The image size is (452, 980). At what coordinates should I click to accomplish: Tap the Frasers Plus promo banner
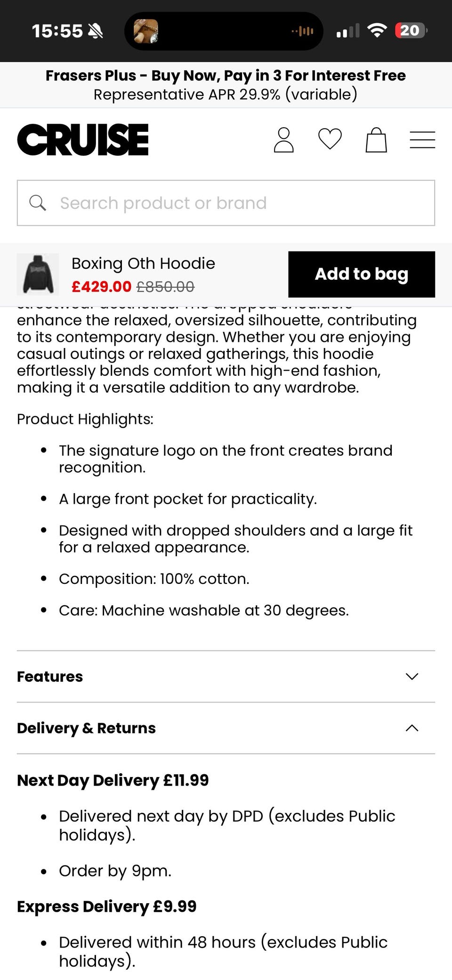[x=226, y=85]
